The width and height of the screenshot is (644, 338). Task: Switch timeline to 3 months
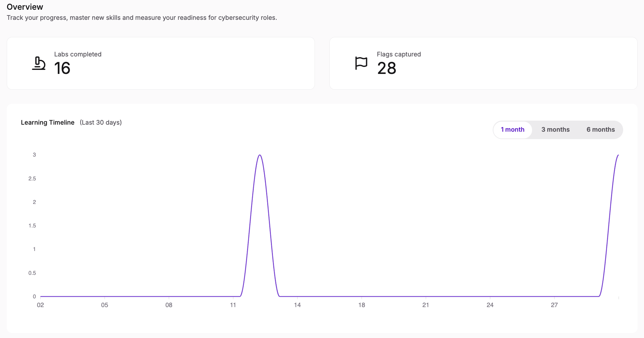pyautogui.click(x=555, y=130)
